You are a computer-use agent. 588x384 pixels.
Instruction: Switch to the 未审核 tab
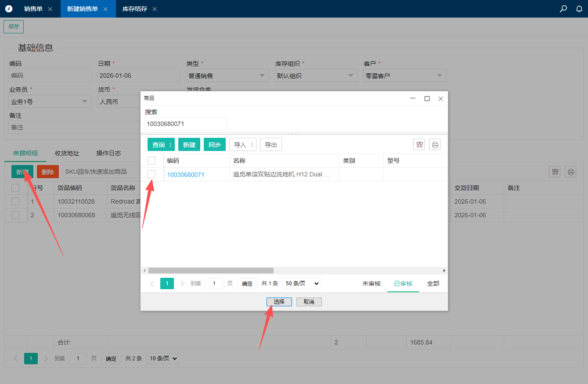[371, 284]
